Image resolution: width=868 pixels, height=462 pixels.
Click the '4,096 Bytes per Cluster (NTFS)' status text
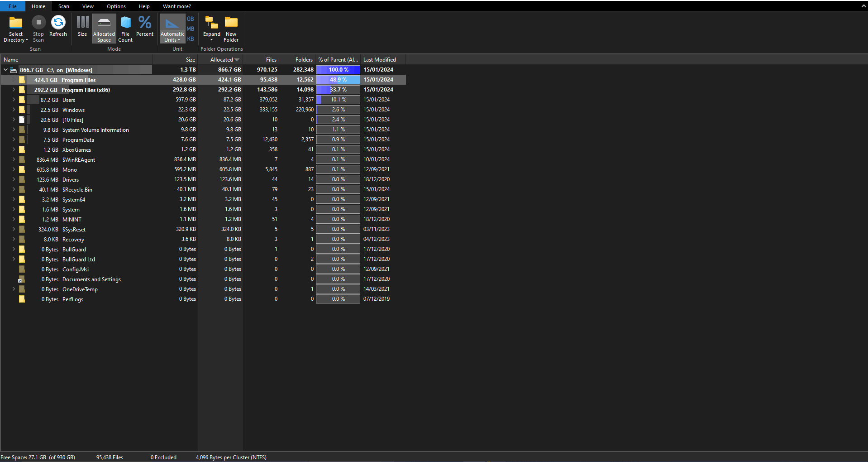tap(231, 457)
